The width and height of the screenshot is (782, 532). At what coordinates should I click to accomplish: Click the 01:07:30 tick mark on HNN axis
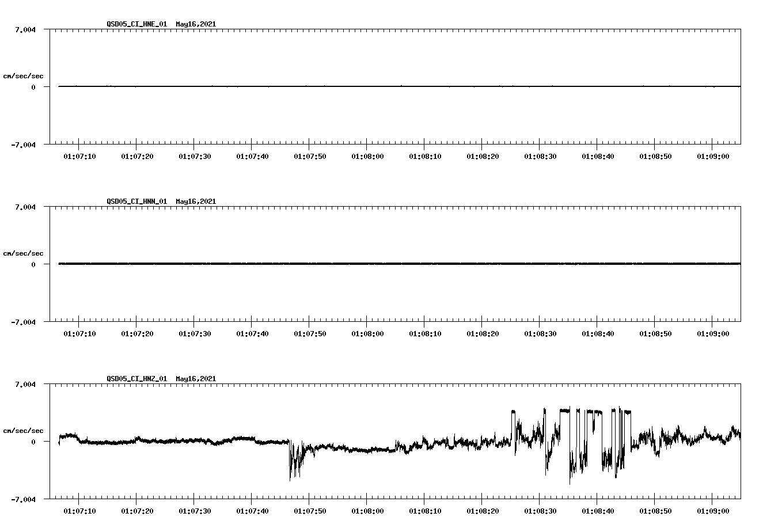(195, 324)
